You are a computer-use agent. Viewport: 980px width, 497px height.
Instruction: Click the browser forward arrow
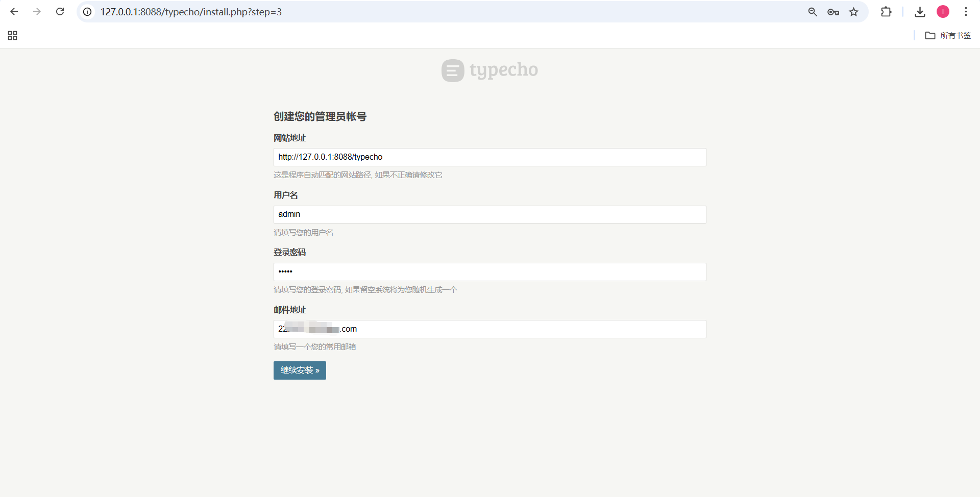(37, 12)
